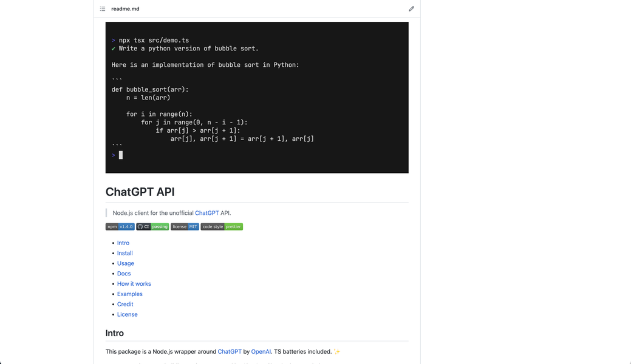The width and height of the screenshot is (631, 364).
Task: Go to the Usage section link
Action: [x=126, y=264]
